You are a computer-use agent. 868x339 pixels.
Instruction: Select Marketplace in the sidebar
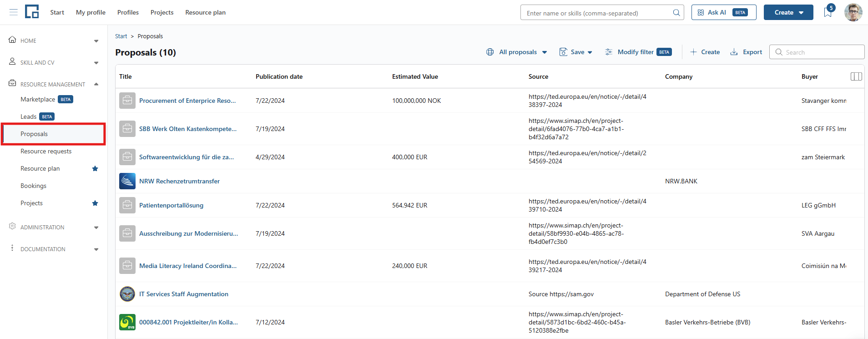coord(38,99)
